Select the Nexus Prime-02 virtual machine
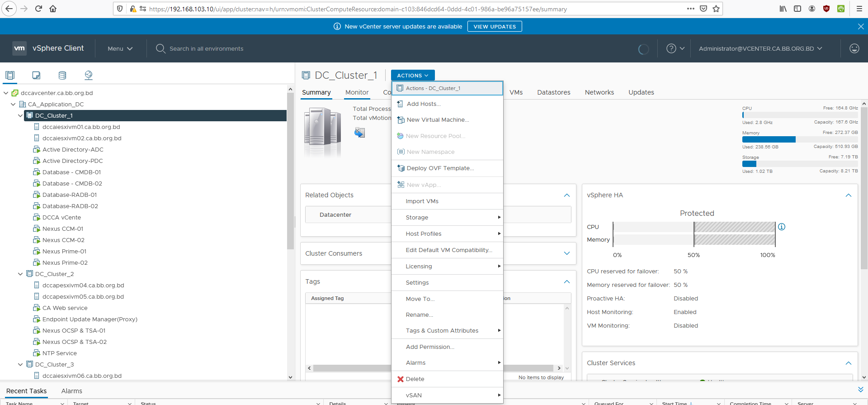 (x=65, y=262)
